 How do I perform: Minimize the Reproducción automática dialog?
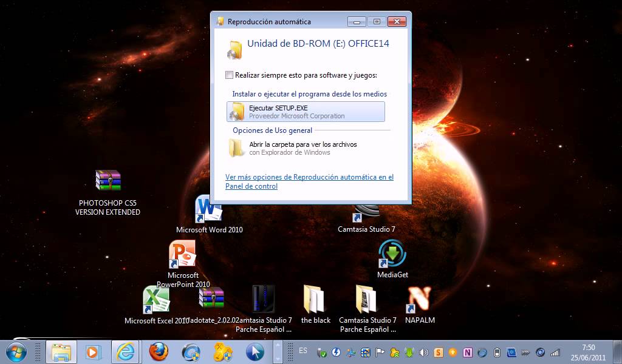357,22
